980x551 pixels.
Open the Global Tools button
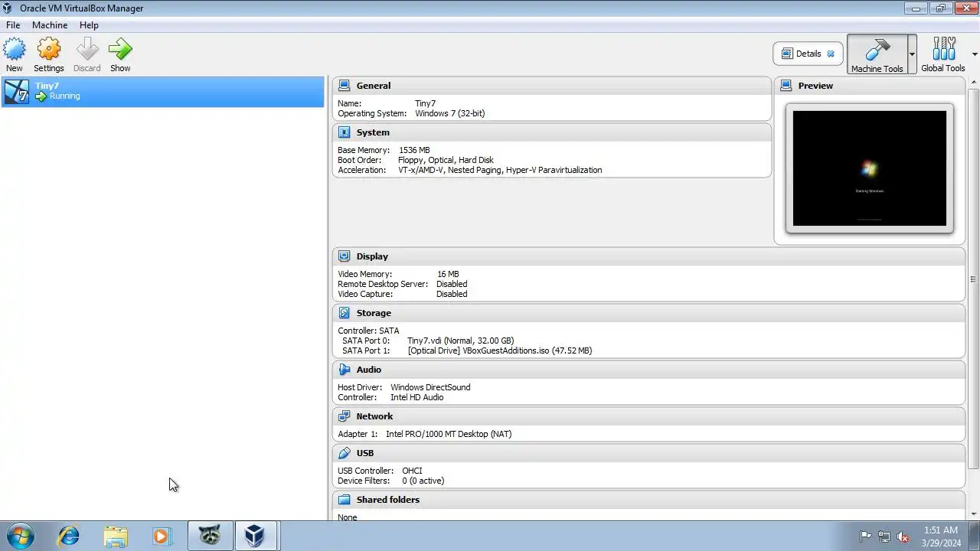(943, 54)
